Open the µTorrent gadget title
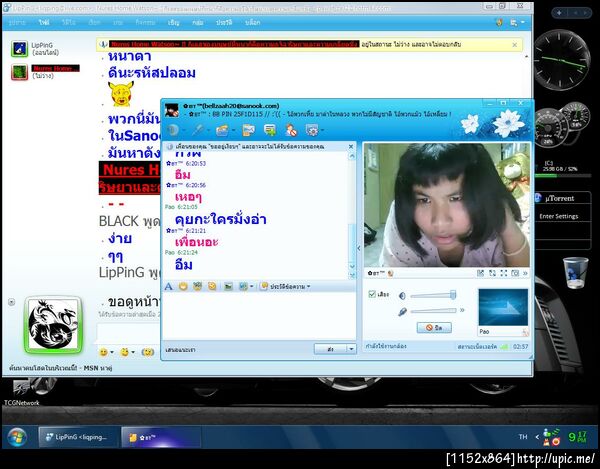 pyautogui.click(x=559, y=198)
